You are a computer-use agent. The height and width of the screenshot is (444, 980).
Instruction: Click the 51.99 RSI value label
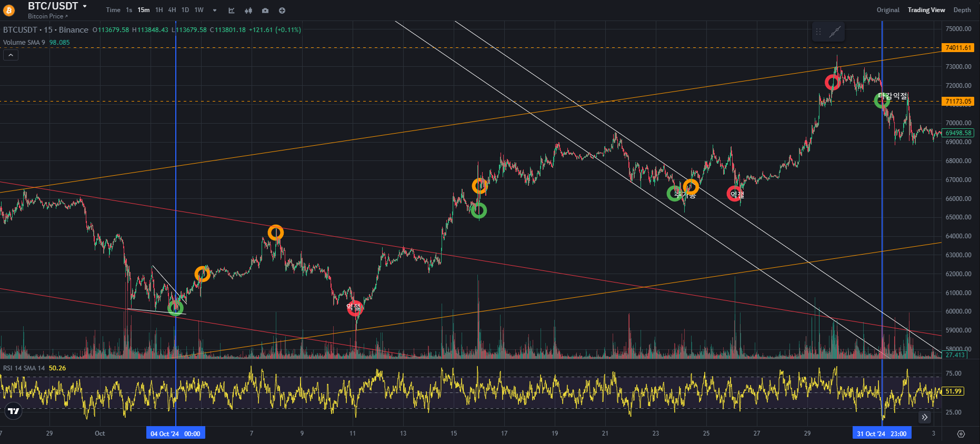tap(954, 391)
